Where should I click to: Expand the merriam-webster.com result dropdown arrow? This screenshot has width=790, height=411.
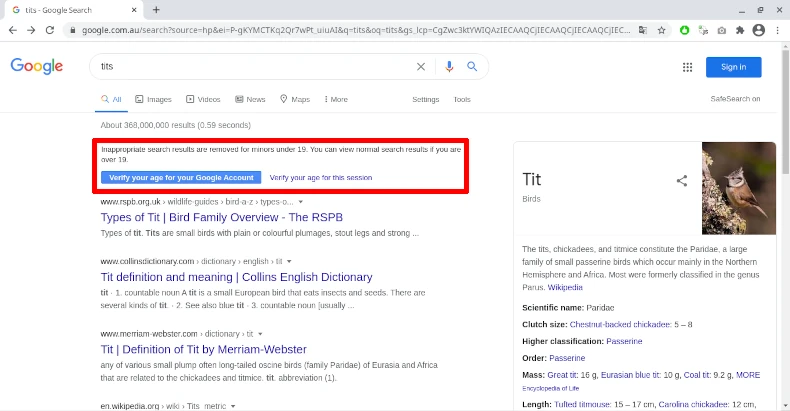260,334
